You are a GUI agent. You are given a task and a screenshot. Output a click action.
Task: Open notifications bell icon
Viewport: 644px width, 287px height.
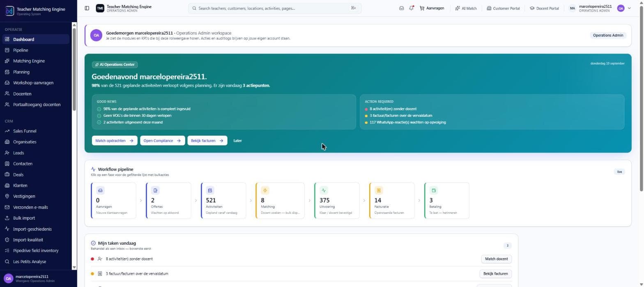(411, 8)
